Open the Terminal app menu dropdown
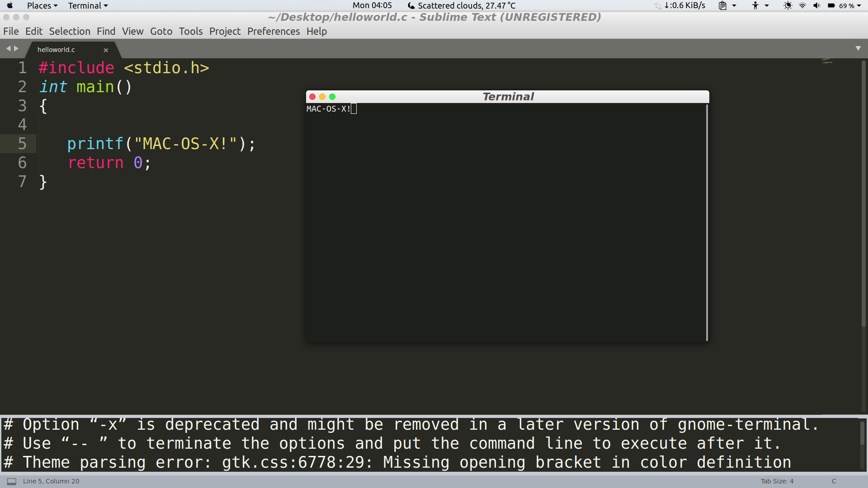The image size is (868, 488). [88, 5]
